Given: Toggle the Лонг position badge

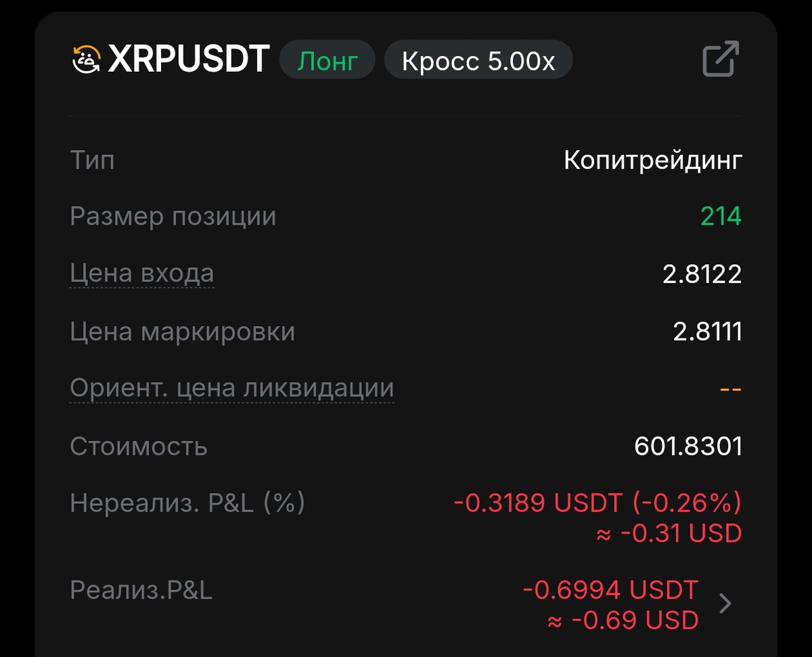Looking at the screenshot, I should point(327,60).
